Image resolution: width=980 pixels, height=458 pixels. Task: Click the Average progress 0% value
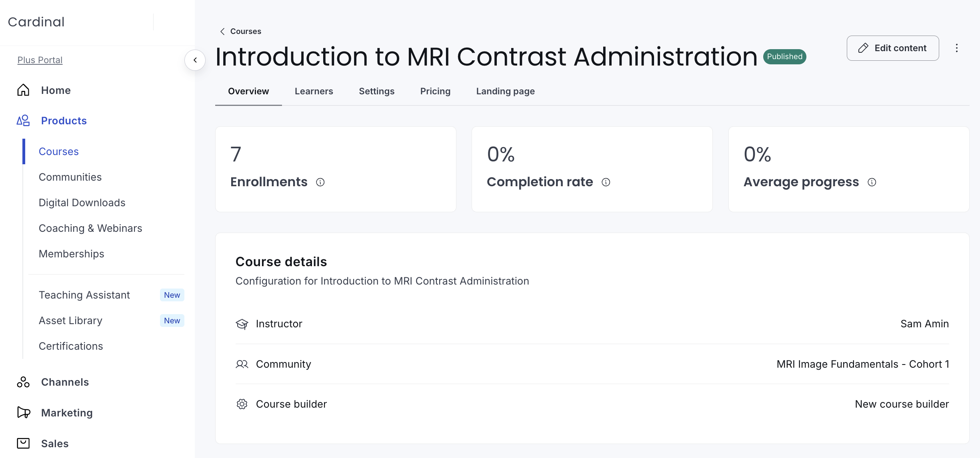coord(758,154)
